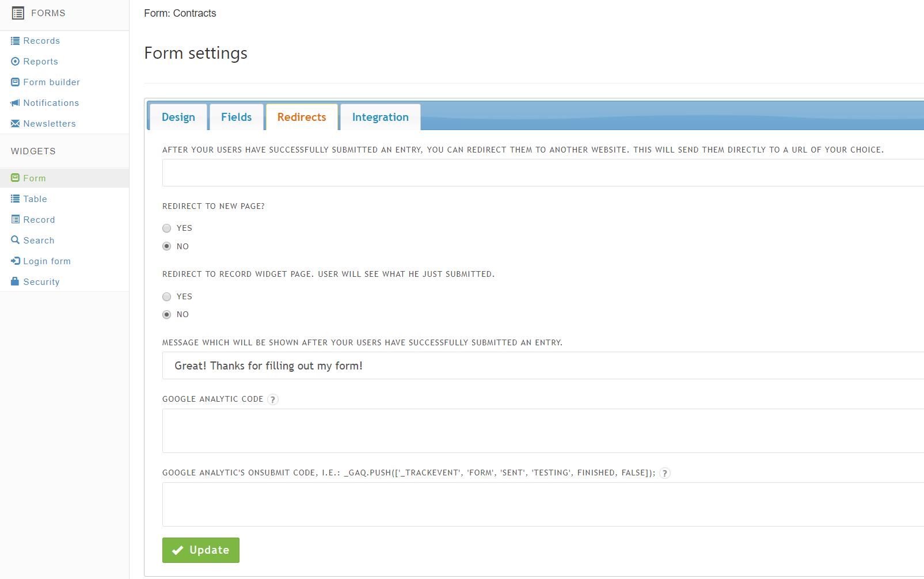
Task: Open Newsletters link
Action: [x=50, y=124]
